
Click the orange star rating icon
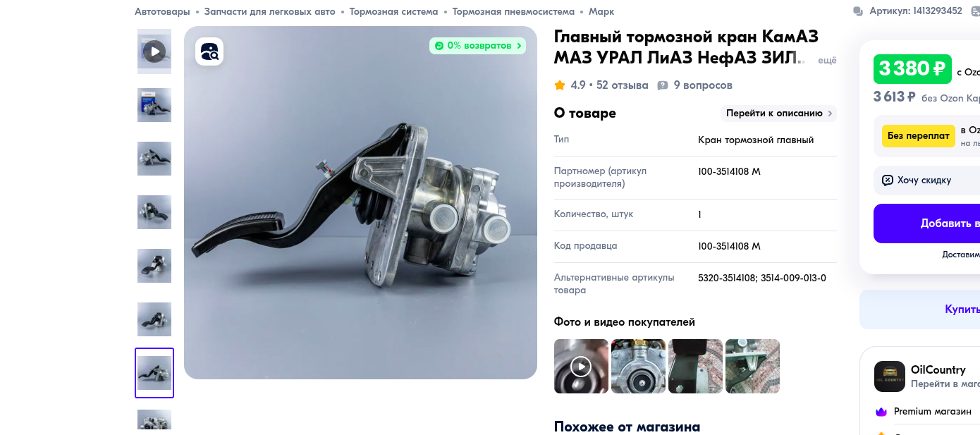coord(560,85)
